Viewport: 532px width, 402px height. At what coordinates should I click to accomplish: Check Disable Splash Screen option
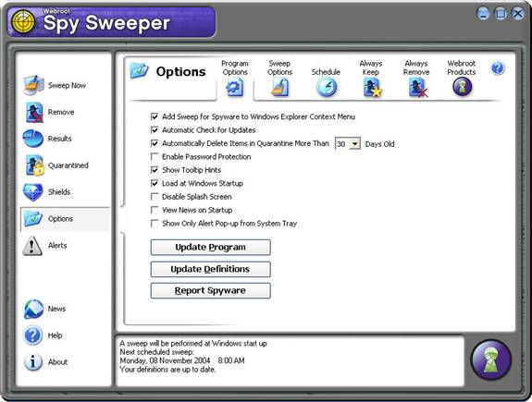[x=155, y=197]
